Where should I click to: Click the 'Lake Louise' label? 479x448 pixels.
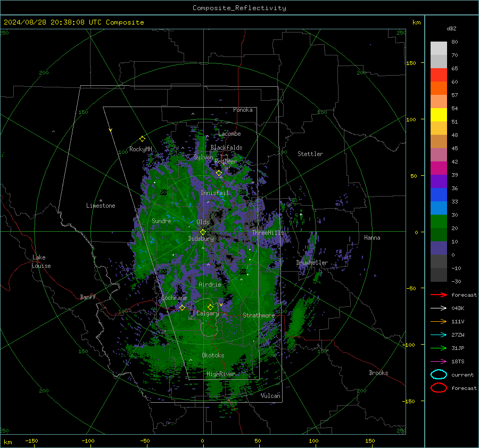point(42,262)
